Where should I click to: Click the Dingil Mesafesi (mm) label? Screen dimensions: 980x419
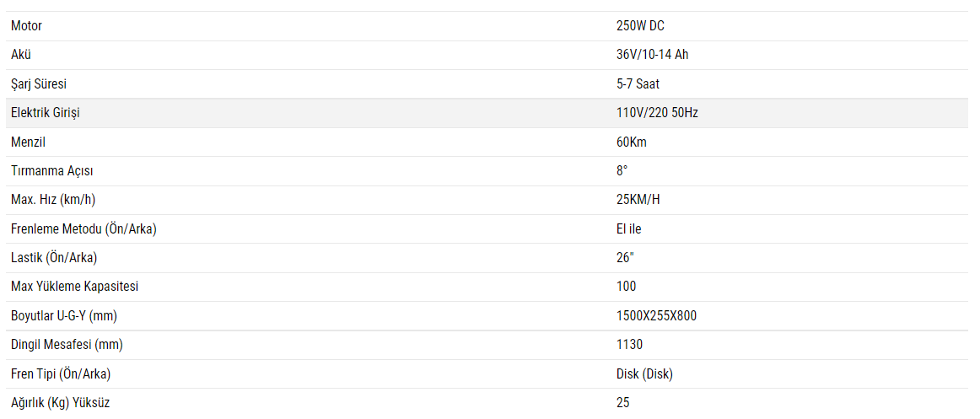pyautogui.click(x=67, y=344)
